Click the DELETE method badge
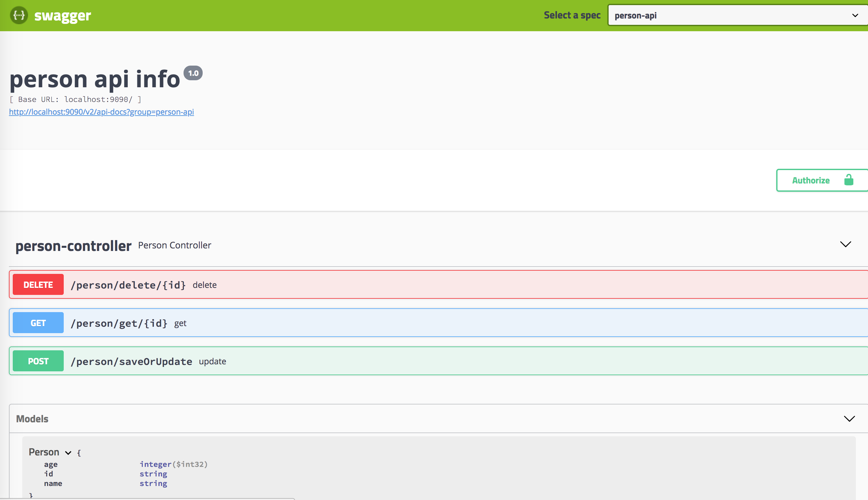868x500 pixels. tap(38, 284)
